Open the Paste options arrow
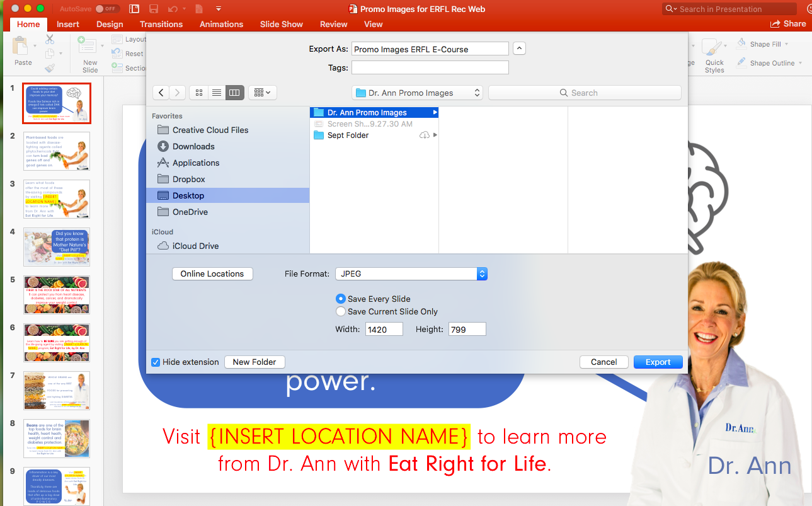812x506 pixels. tap(33, 46)
